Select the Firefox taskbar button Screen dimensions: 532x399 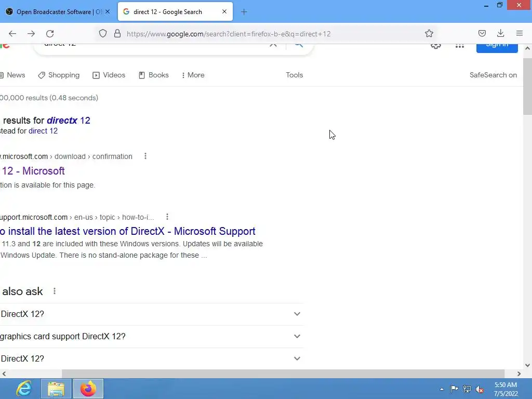[x=88, y=389]
